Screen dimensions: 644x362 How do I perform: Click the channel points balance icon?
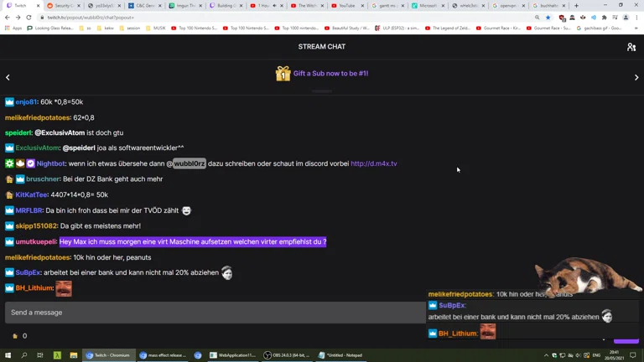15,336
